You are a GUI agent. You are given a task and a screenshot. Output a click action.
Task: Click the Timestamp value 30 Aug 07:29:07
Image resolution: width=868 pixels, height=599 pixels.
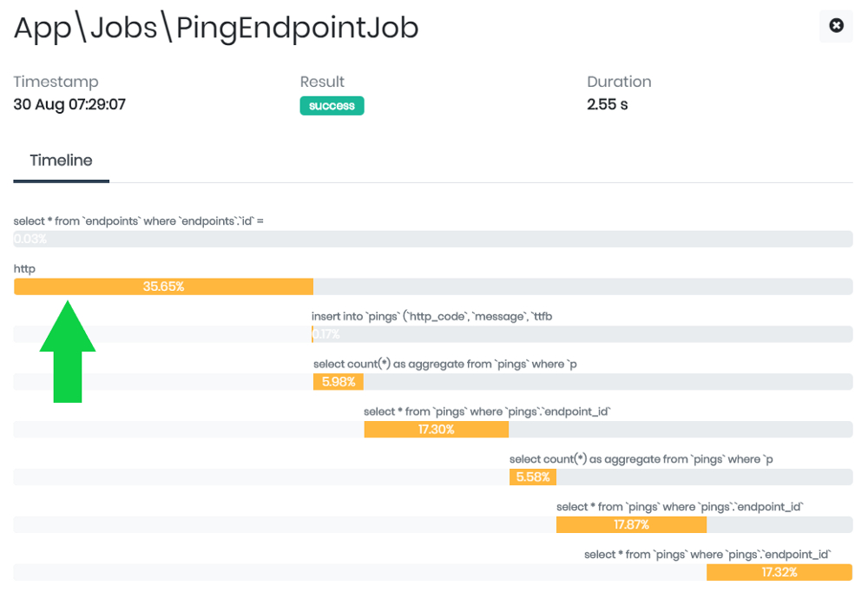69,104
